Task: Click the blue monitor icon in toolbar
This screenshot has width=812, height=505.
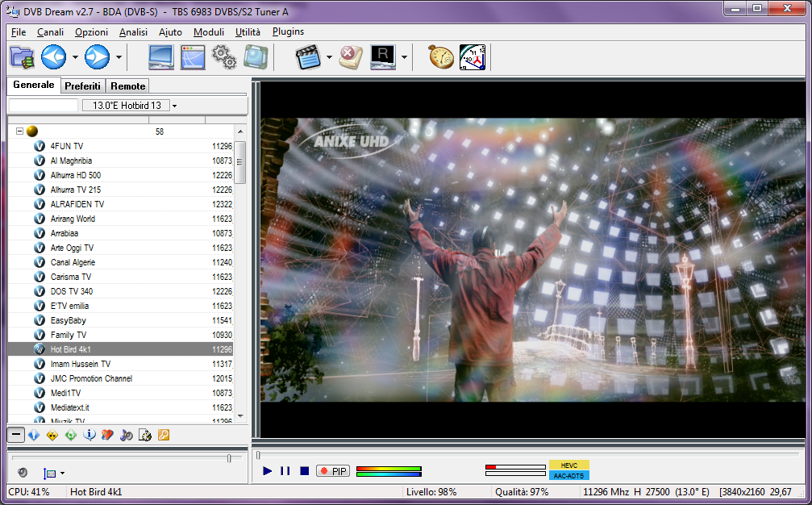Action: tap(161, 57)
